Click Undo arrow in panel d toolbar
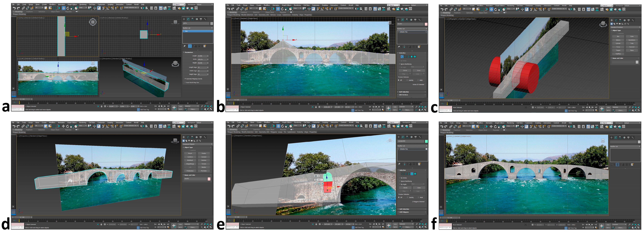644x234 pixels. (x=14, y=126)
